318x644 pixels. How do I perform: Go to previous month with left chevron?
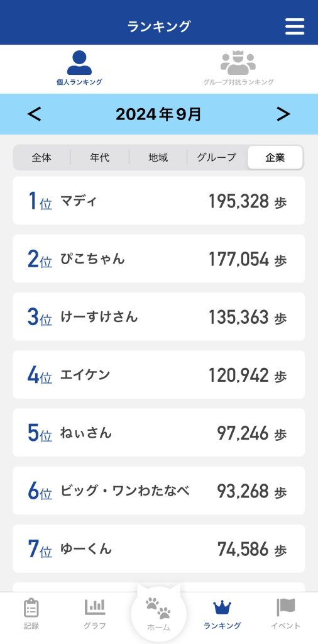[35, 114]
